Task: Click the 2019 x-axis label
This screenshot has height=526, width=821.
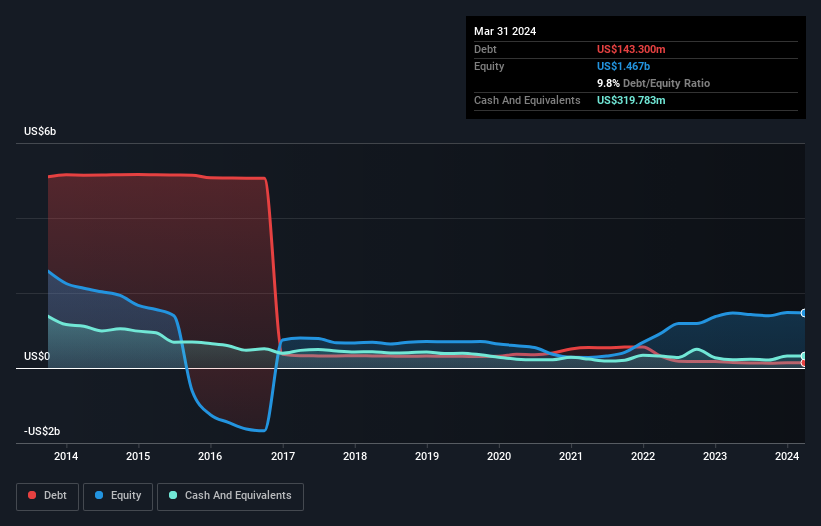Action: [x=427, y=456]
